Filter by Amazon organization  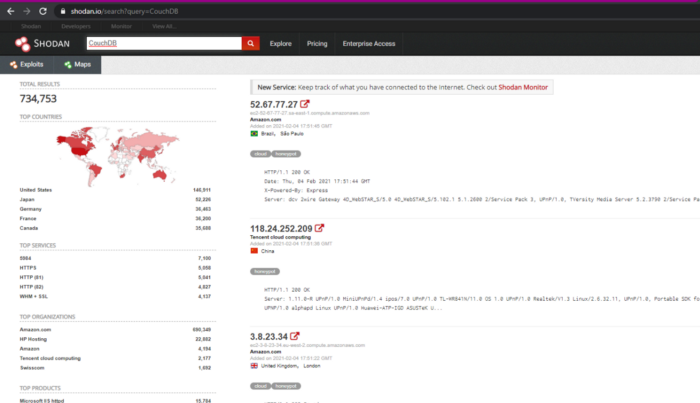tap(29, 349)
